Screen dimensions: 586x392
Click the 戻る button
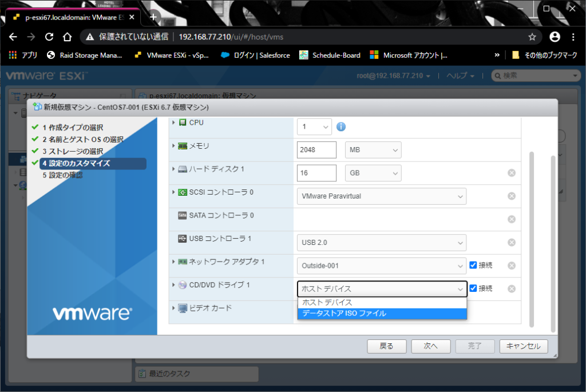(386, 346)
